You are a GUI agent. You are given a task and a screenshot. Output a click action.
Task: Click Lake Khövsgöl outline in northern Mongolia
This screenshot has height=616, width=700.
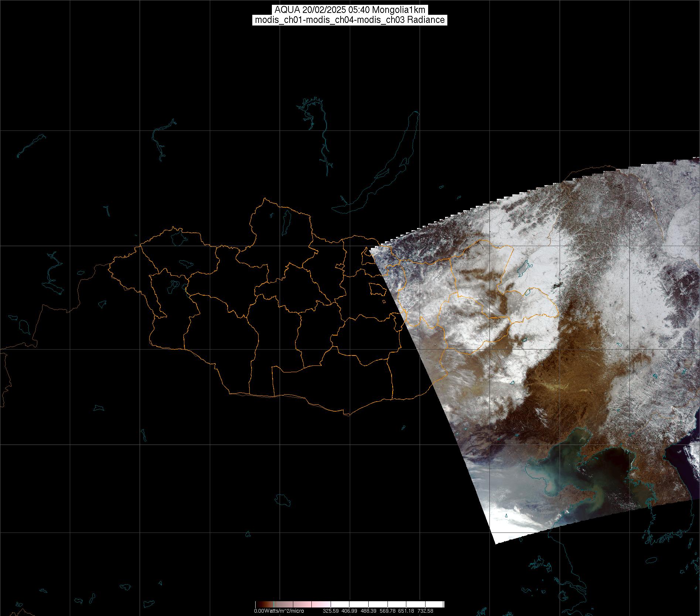pyautogui.click(x=286, y=220)
